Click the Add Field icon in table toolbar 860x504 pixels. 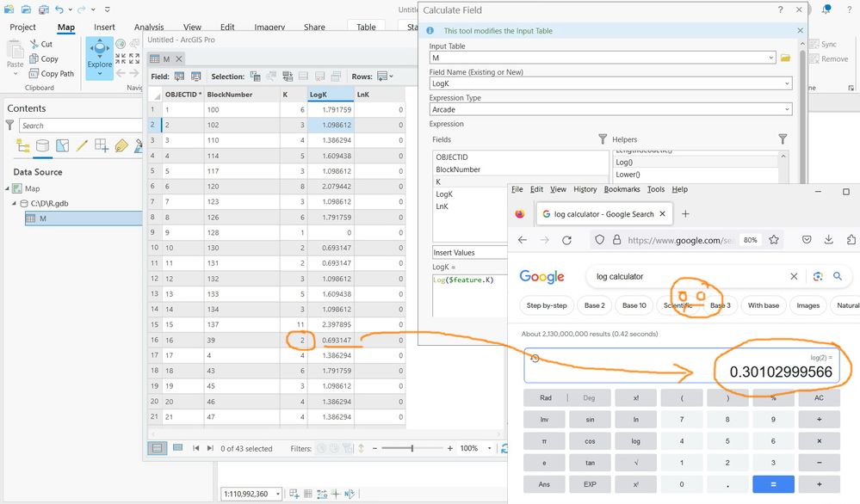coord(179,77)
